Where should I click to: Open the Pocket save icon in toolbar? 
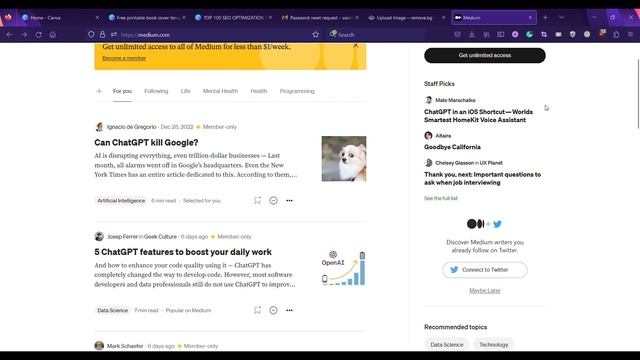tap(457, 35)
